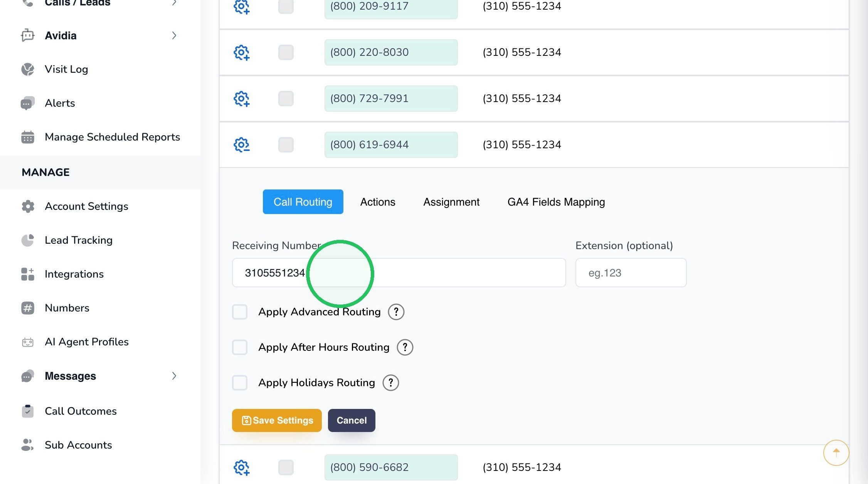The height and width of the screenshot is (484, 868).
Task: Click the Alerts chat bubble icon
Action: tap(28, 103)
